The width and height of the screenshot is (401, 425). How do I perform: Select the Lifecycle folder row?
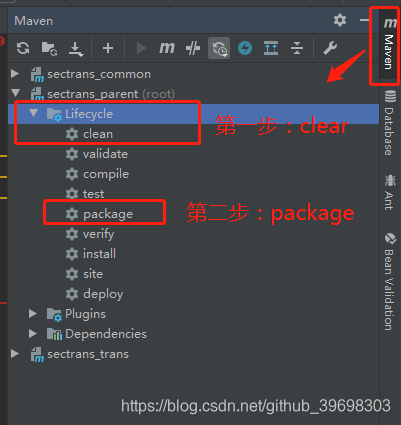(x=193, y=114)
